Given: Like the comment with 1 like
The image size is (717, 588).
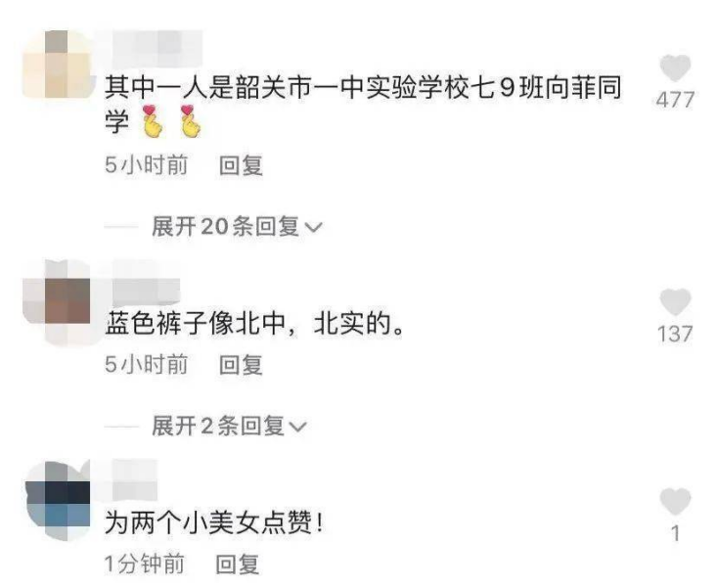Looking at the screenshot, I should pyautogui.click(x=675, y=501).
